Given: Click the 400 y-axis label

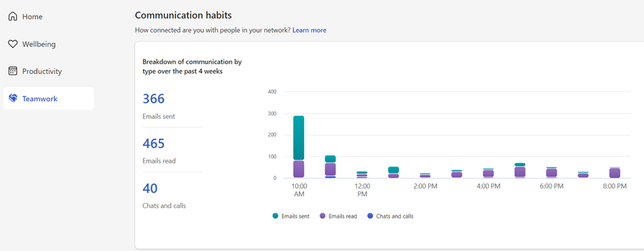Looking at the screenshot, I should 271,92.
